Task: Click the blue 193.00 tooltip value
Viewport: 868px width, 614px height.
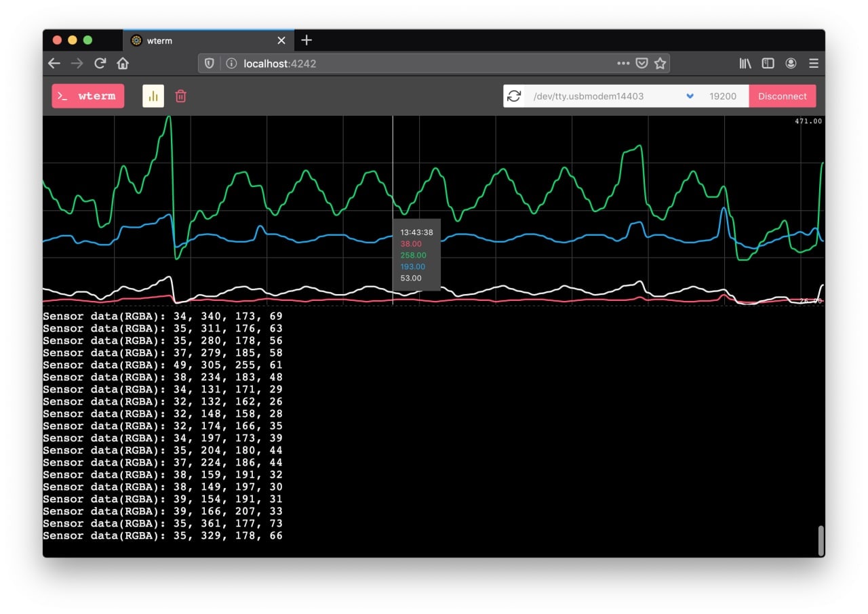Action: pyautogui.click(x=413, y=267)
